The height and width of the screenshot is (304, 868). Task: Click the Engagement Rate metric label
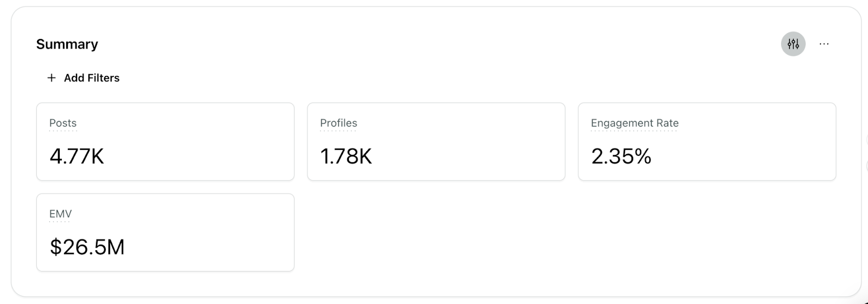coord(635,123)
